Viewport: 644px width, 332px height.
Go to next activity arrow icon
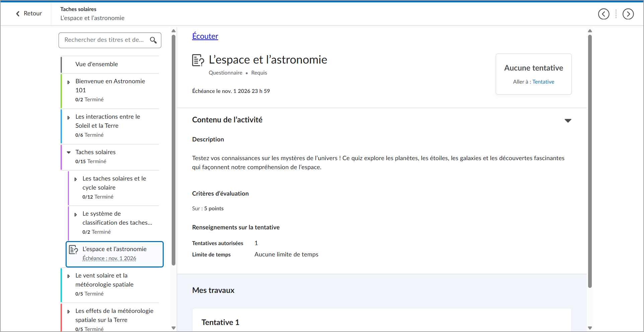pos(628,14)
